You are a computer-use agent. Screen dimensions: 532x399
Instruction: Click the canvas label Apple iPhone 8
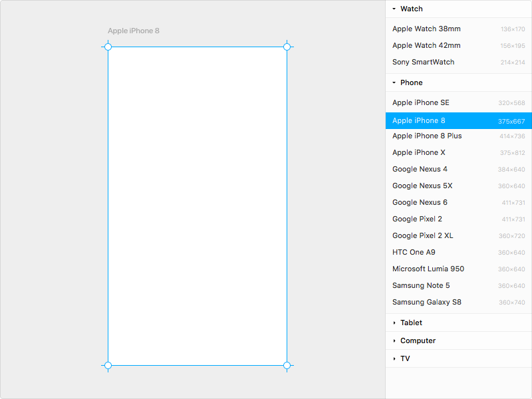coord(134,31)
